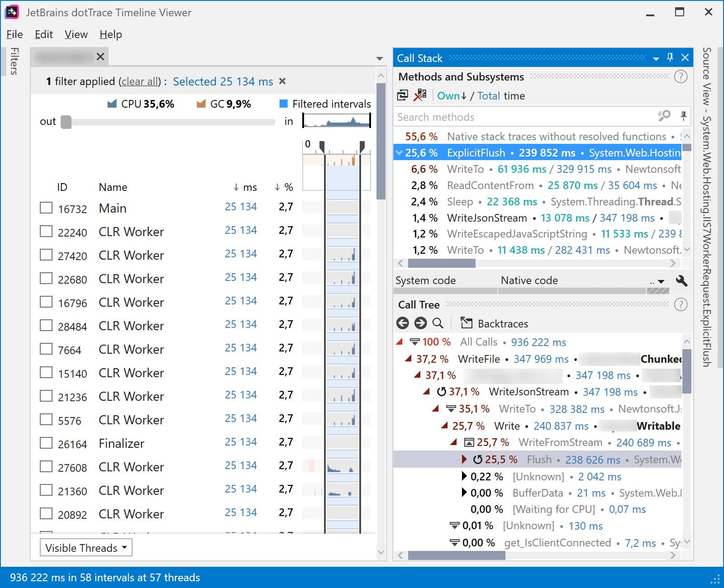
Task: Sort threads by ms column
Action: tap(245, 187)
